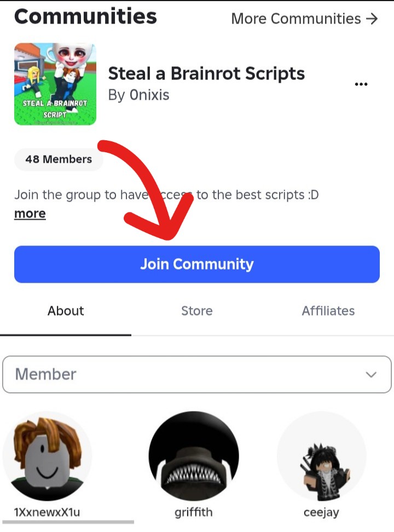The height and width of the screenshot is (532, 394).
Task: Open the three-dot options menu
Action: click(361, 84)
